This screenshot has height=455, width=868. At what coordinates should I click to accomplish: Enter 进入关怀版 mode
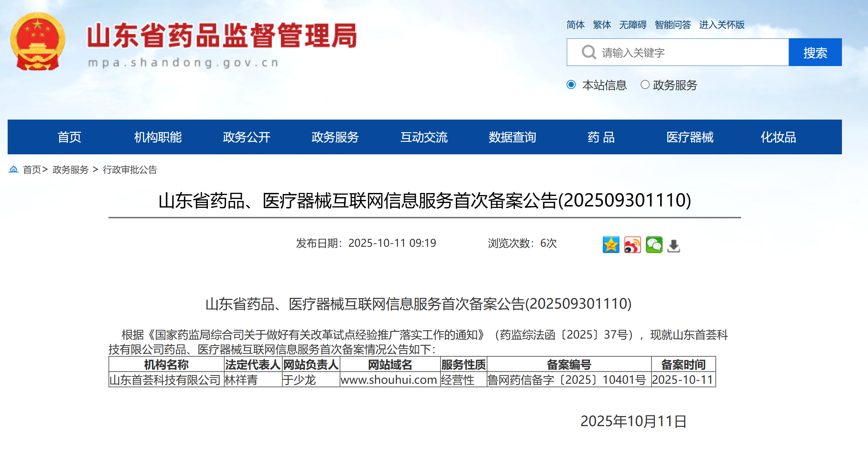point(722,25)
